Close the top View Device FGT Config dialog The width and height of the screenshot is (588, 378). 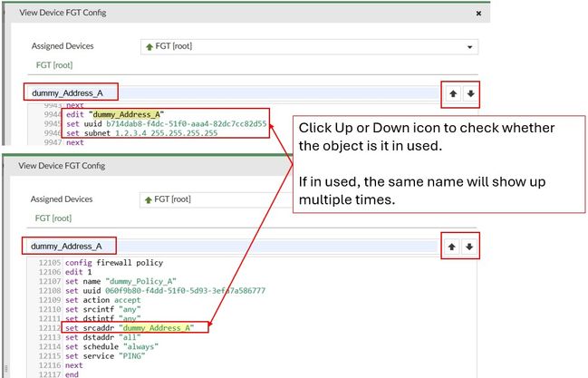[478, 13]
